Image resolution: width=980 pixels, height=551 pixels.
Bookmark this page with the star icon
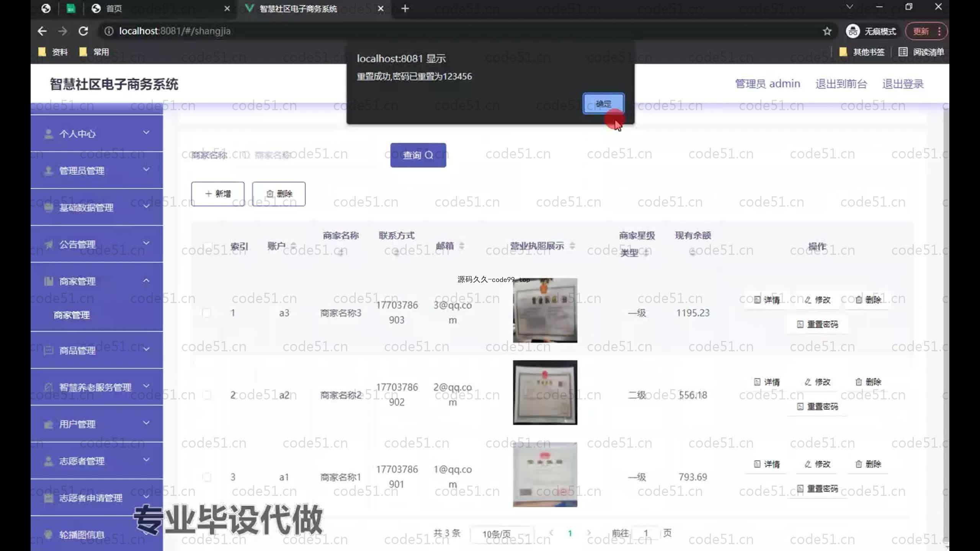(827, 31)
